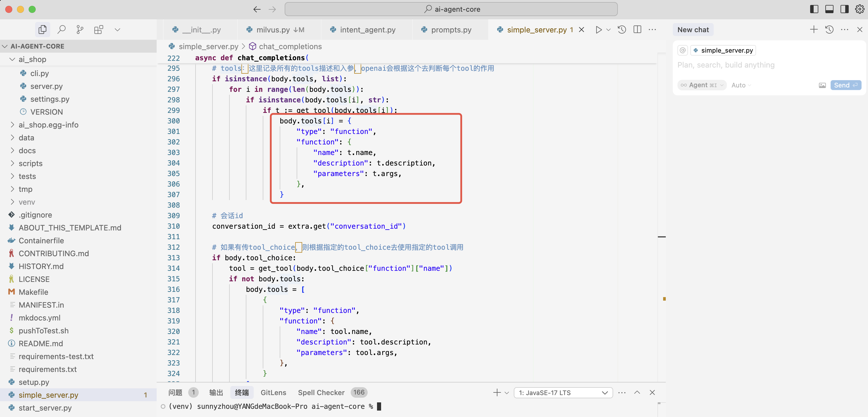Open the Agent mode dropdown

(x=702, y=85)
